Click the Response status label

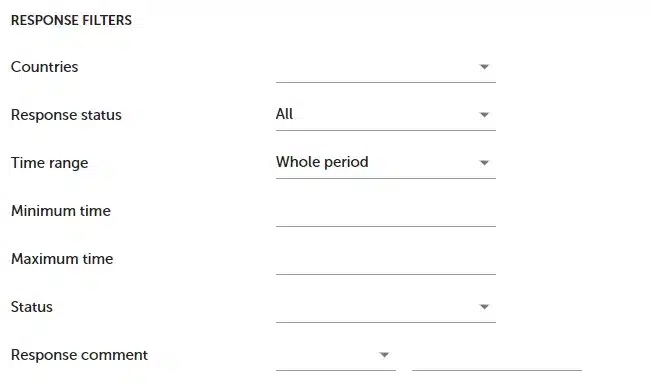(x=66, y=115)
